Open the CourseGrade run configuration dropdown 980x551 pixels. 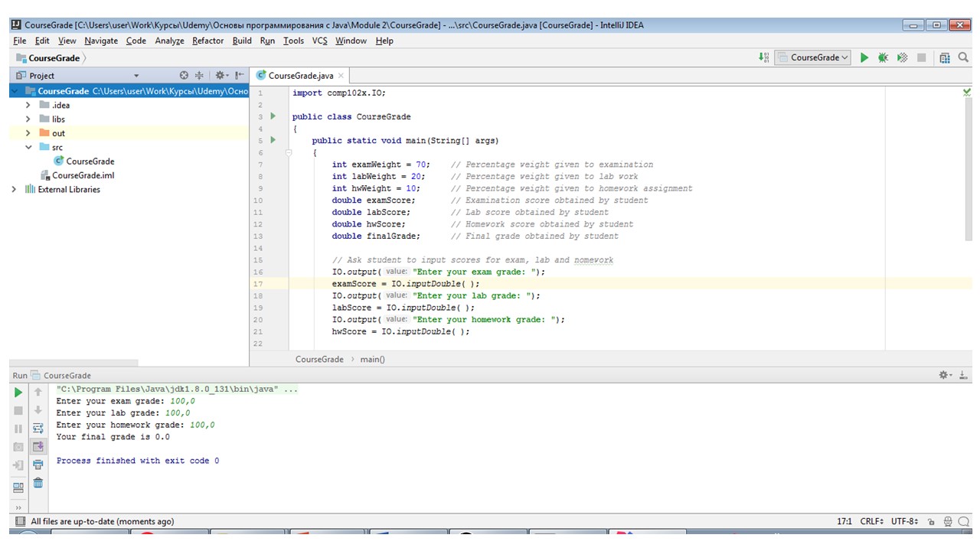point(813,57)
